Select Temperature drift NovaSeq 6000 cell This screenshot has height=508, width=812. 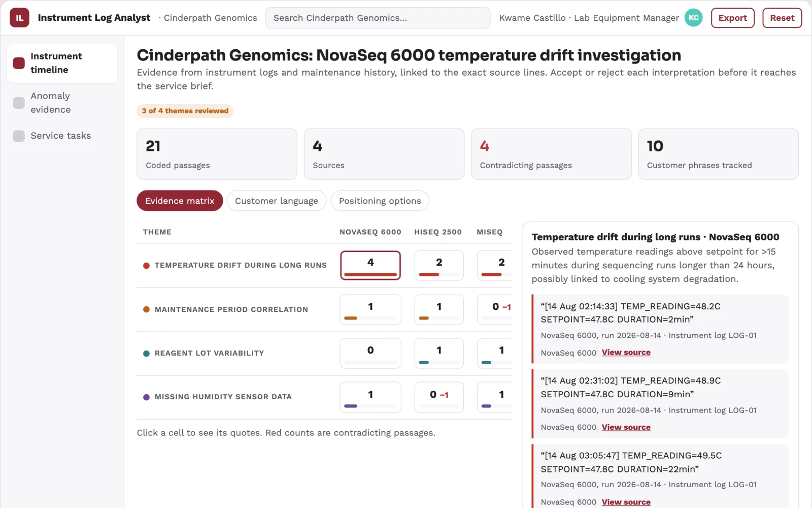(x=370, y=265)
